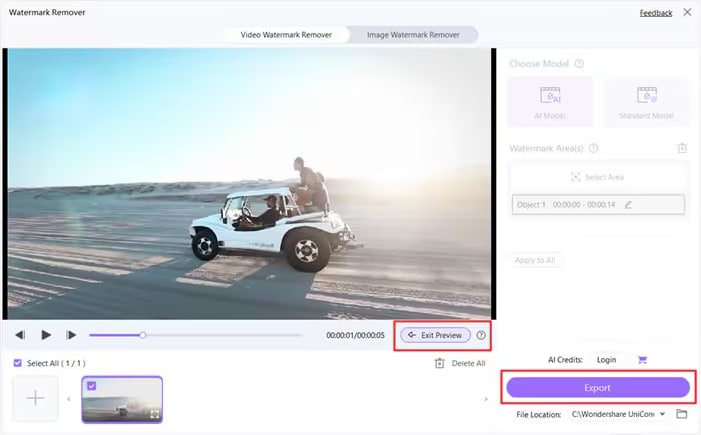
Task: Expand the File Location dropdown
Action: [x=662, y=414]
